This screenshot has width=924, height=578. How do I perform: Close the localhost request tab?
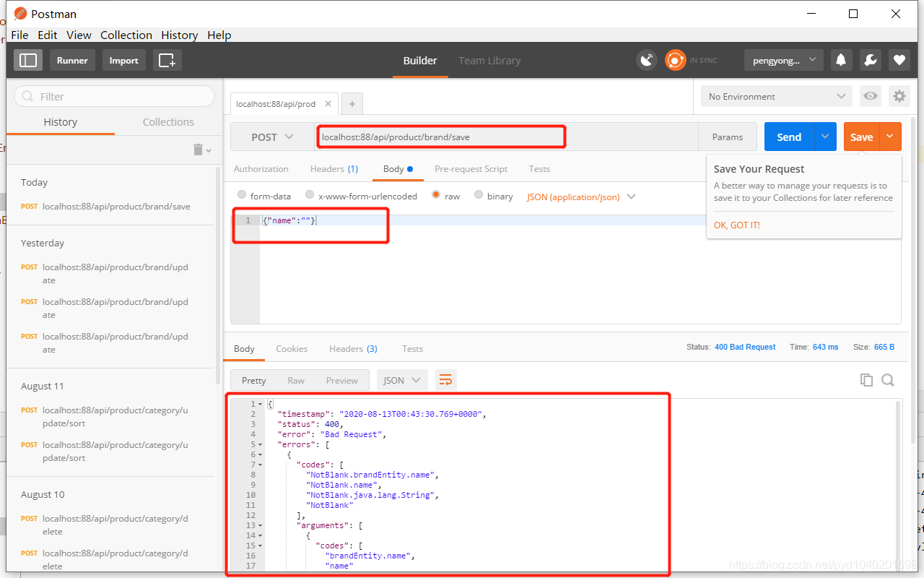point(328,104)
